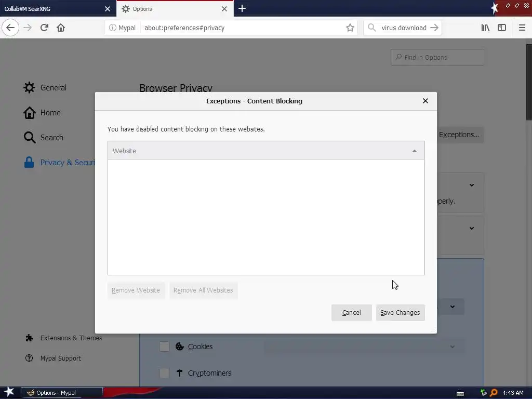
Task: Close the CollabVM SearXNG tab
Action: (108, 9)
